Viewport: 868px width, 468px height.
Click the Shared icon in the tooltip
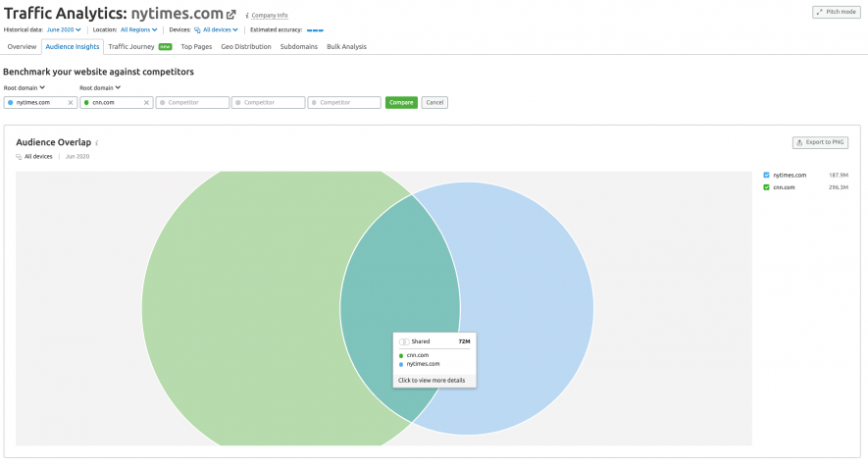click(404, 341)
